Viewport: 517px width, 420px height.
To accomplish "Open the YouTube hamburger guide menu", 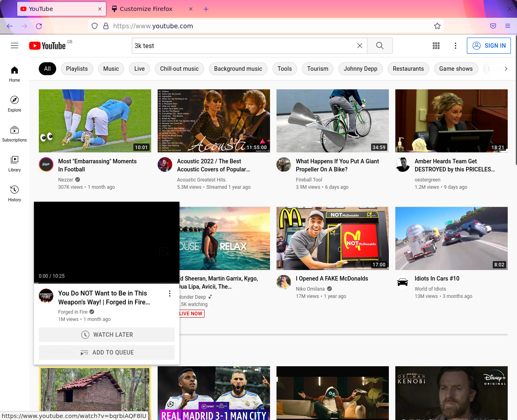I will pos(15,46).
